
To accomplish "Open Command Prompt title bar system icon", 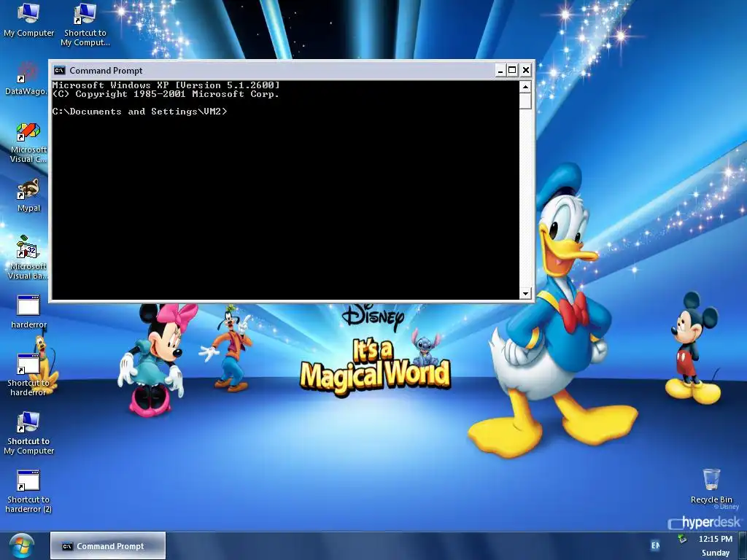I will point(60,71).
